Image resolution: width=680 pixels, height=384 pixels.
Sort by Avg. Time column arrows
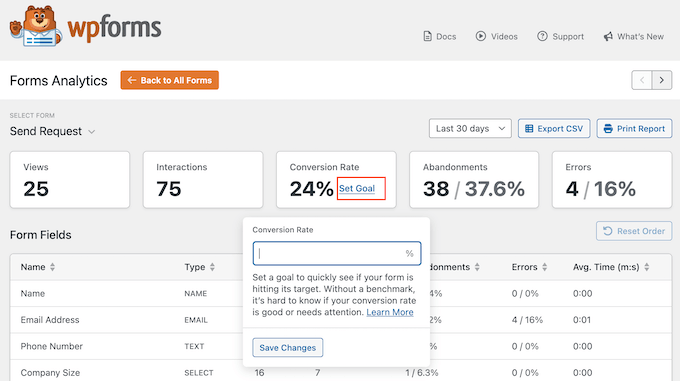click(647, 267)
